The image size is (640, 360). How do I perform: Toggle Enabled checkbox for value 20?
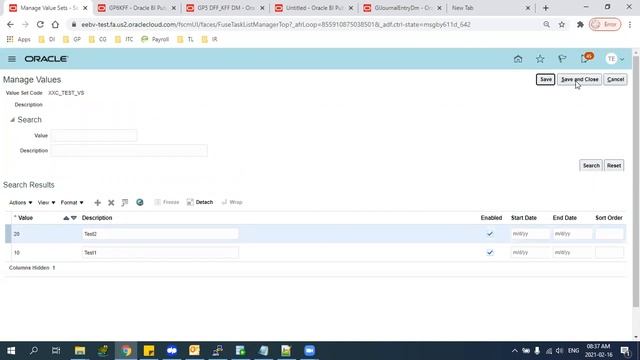pyautogui.click(x=490, y=234)
